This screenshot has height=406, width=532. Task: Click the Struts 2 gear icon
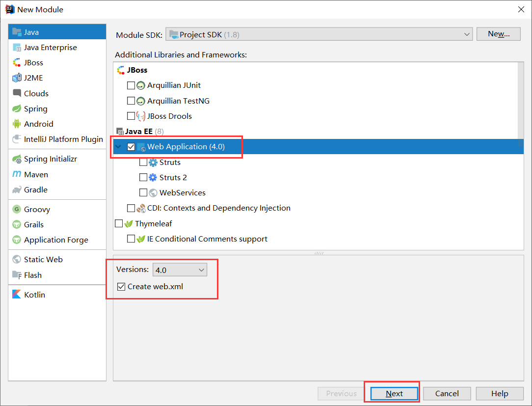click(153, 178)
